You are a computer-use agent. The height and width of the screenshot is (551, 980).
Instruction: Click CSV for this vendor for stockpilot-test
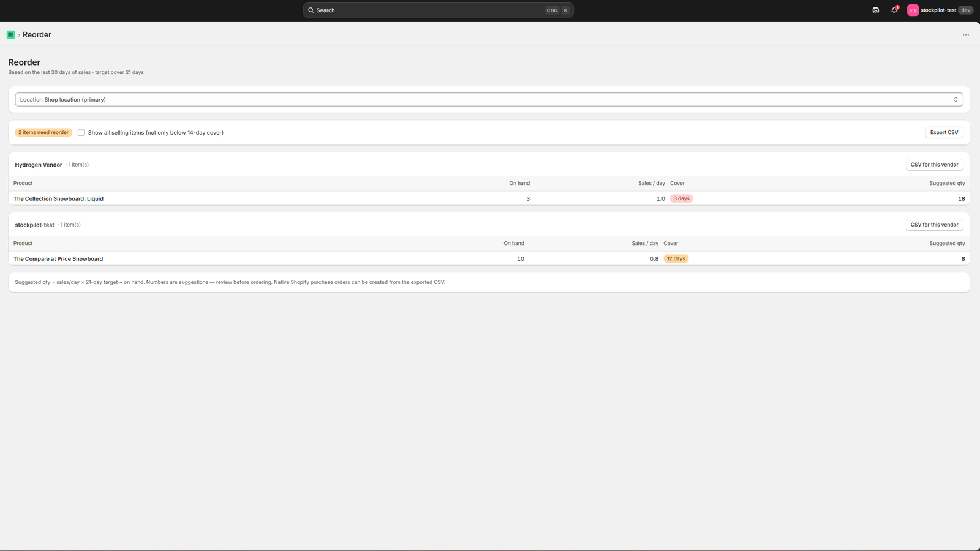[x=934, y=225]
